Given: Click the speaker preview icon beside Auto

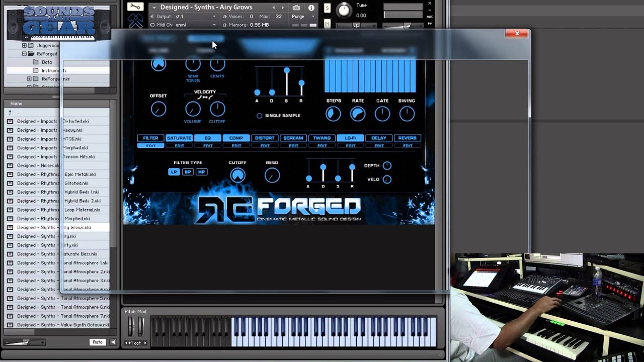Looking at the screenshot, I should [113, 342].
